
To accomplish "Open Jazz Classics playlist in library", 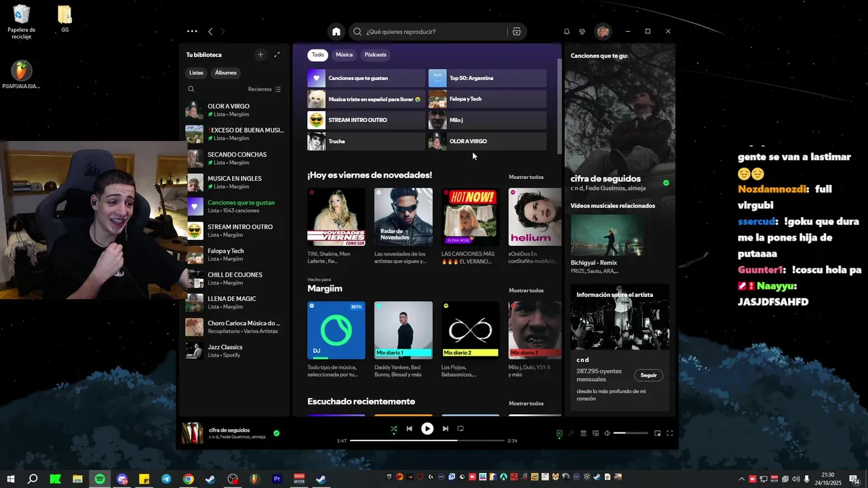I will pos(235,350).
